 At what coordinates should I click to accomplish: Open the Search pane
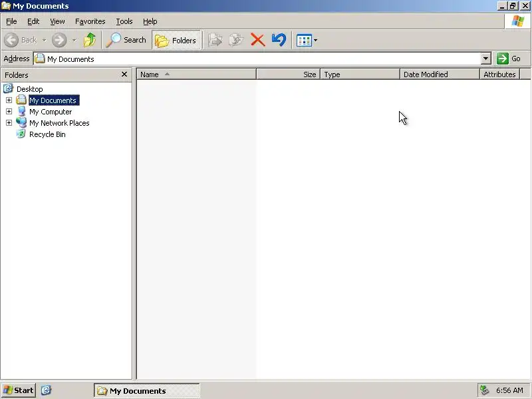tap(126, 40)
